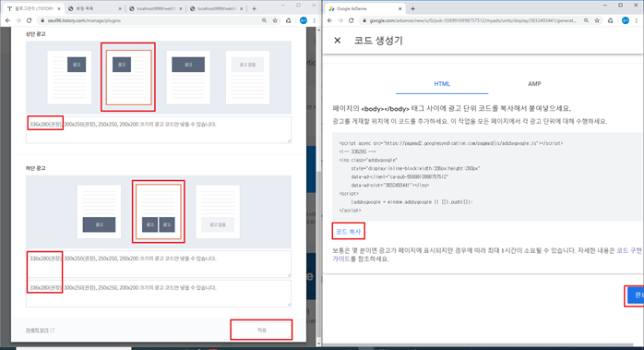Click the zoom magnifier icon in Tistory window
Viewport: 644px width, 350px height.
pyautogui.click(x=264, y=20)
